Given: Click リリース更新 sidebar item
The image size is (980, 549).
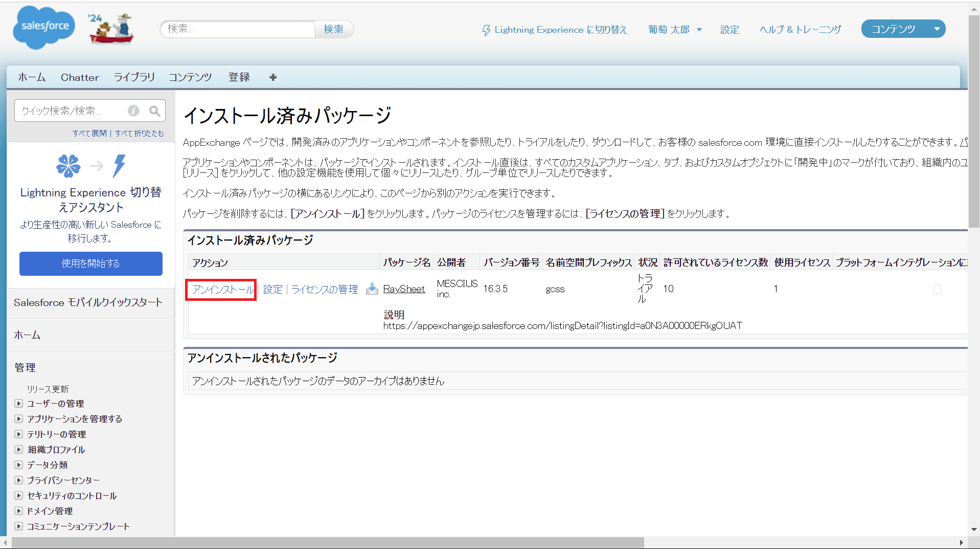Looking at the screenshot, I should tap(48, 389).
